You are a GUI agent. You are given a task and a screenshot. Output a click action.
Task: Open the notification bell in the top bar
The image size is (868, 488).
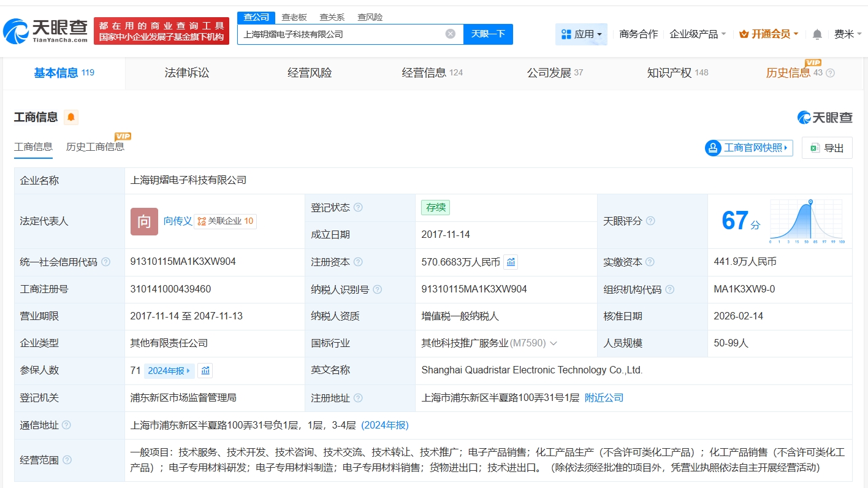[817, 34]
